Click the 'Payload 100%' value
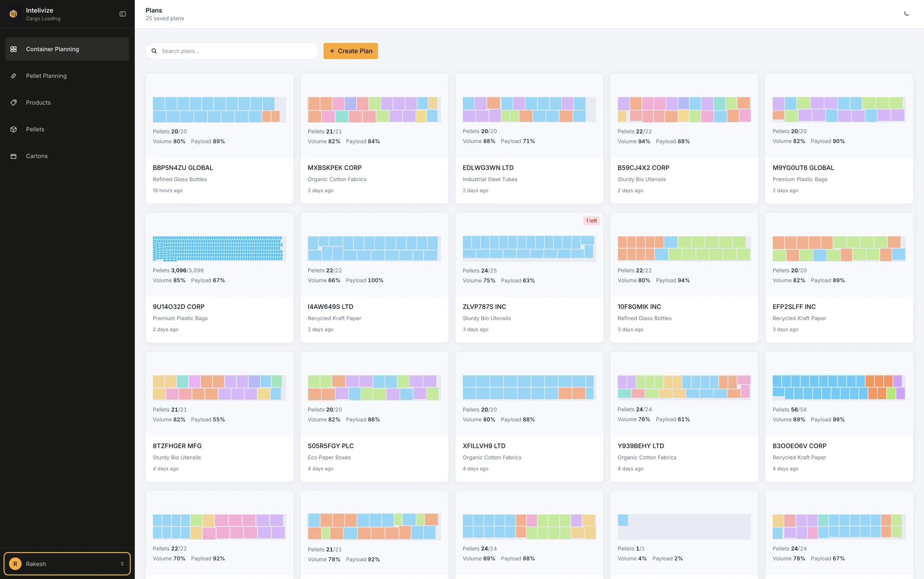 (x=365, y=280)
